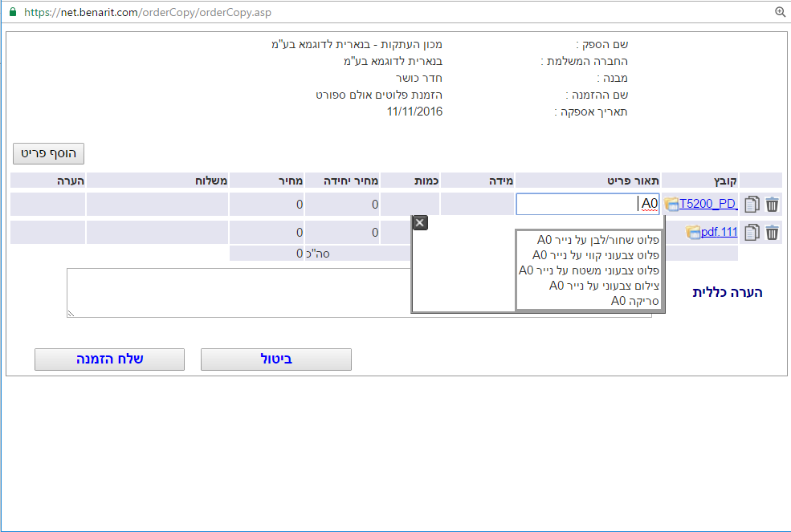Choose the סריקה A0 suggestion
Viewport: 791px width, 532px height.
pos(634,301)
